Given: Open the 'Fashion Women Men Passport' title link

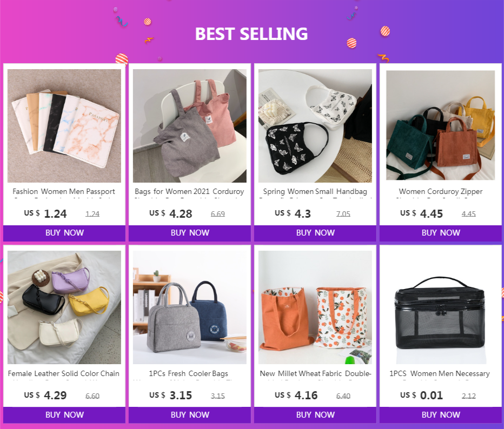Looking at the screenshot, I should [64, 191].
